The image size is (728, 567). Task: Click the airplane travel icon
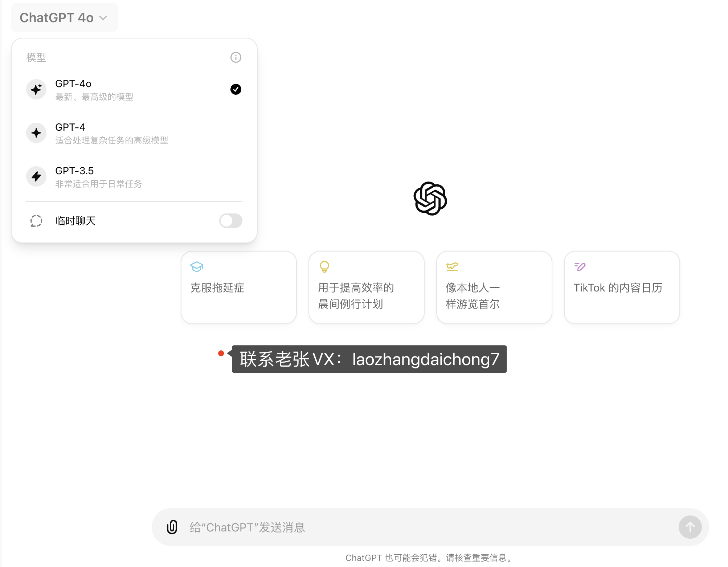(x=452, y=267)
